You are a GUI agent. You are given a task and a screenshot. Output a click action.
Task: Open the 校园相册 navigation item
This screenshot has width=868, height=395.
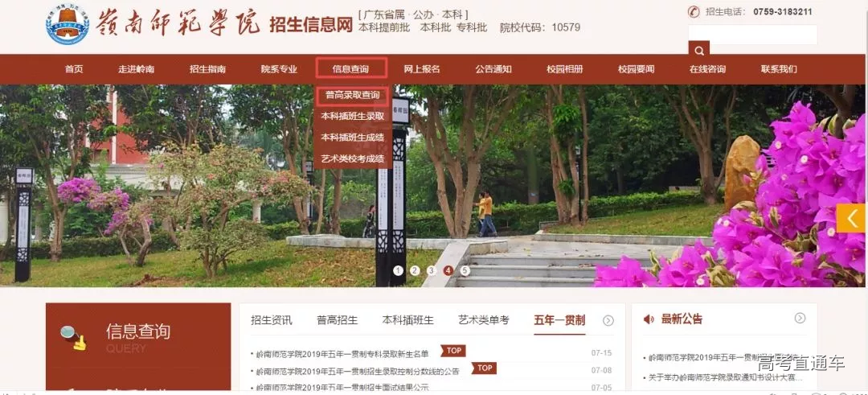[x=565, y=69]
